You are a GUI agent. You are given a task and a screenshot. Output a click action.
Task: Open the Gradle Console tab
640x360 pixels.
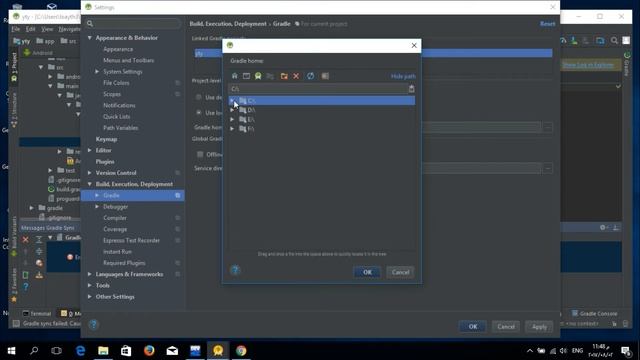(594, 313)
